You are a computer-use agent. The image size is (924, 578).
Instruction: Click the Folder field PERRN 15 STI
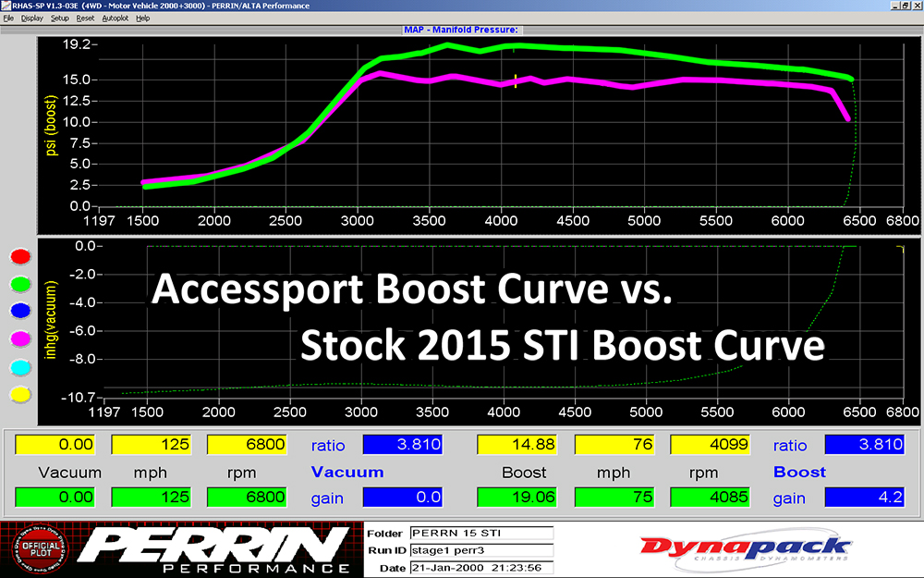click(x=481, y=534)
